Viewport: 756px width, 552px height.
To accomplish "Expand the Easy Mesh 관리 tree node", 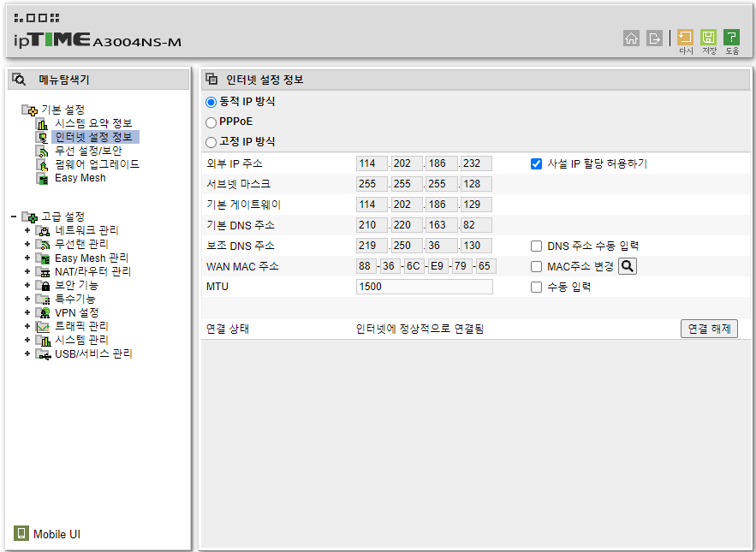I will tap(27, 258).
